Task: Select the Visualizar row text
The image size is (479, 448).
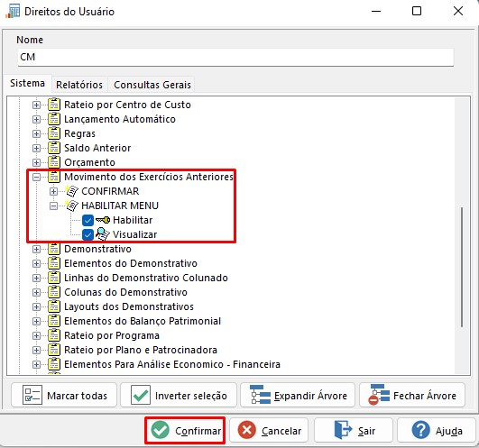Action: click(x=134, y=234)
